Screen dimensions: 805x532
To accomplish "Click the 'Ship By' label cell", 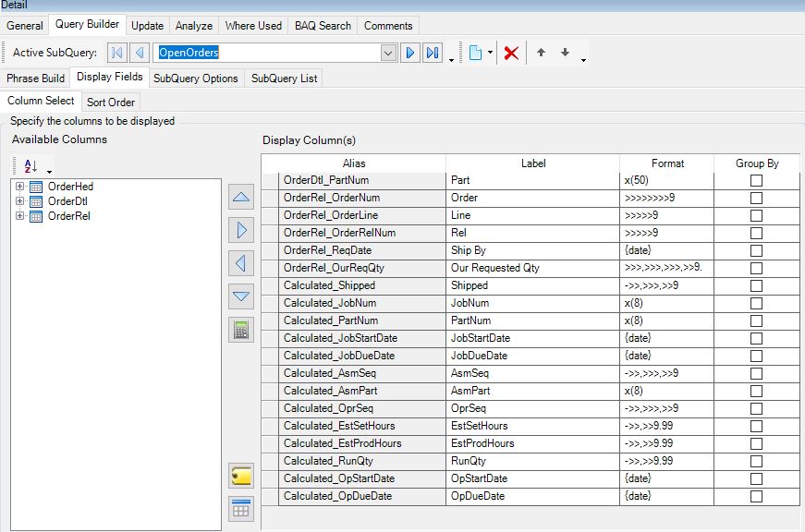I will pos(533,250).
